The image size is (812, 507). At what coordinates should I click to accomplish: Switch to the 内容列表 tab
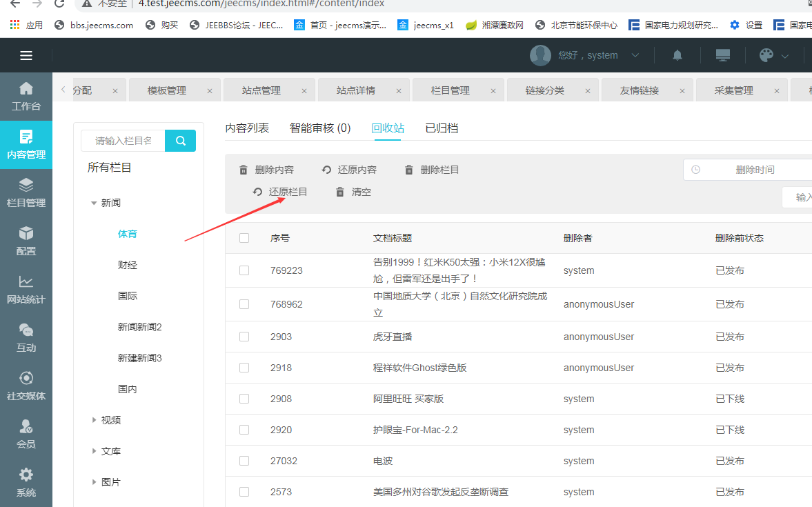247,128
